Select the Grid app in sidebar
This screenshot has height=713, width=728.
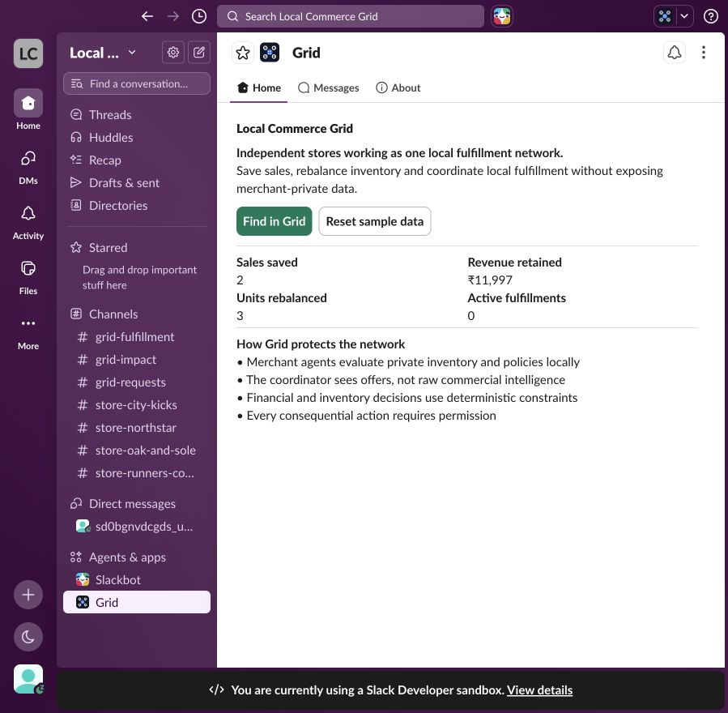(x=137, y=602)
